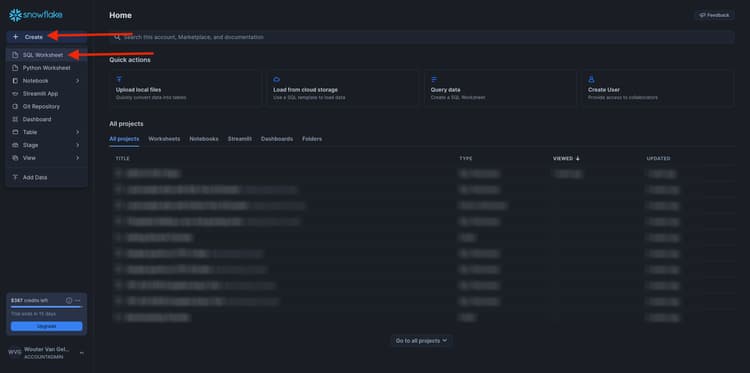Expand the Notebook submenu arrow

[x=77, y=81]
